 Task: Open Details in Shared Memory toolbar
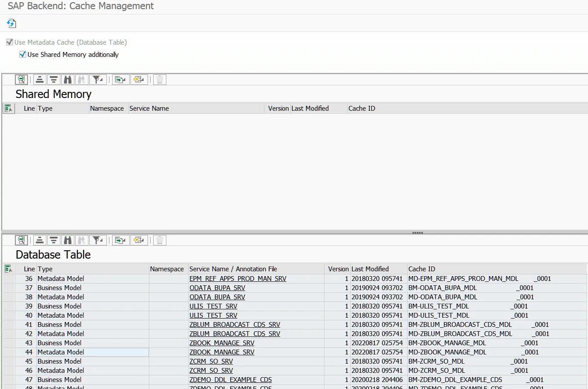pos(21,80)
